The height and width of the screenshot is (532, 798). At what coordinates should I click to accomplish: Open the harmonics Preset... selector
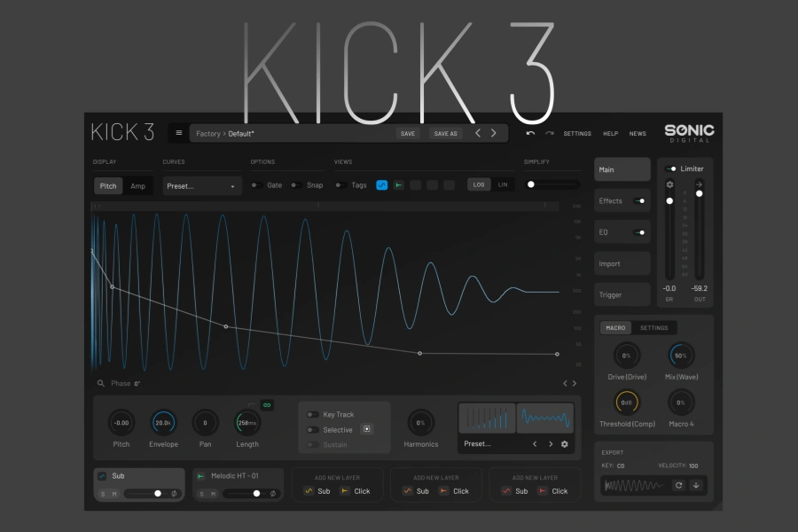pos(477,444)
